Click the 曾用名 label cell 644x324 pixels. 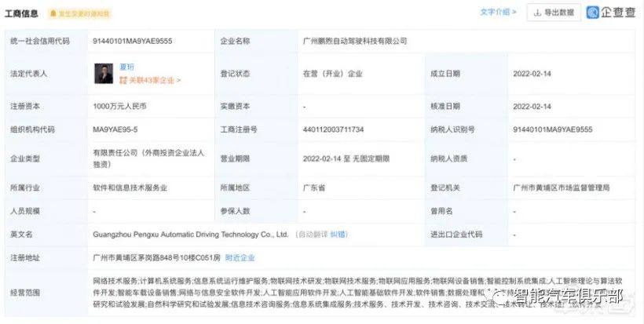coord(467,211)
